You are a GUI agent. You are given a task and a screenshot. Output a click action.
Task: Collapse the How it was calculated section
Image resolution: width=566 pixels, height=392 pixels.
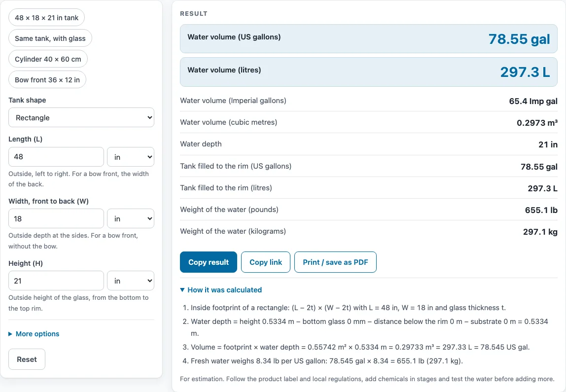(221, 290)
